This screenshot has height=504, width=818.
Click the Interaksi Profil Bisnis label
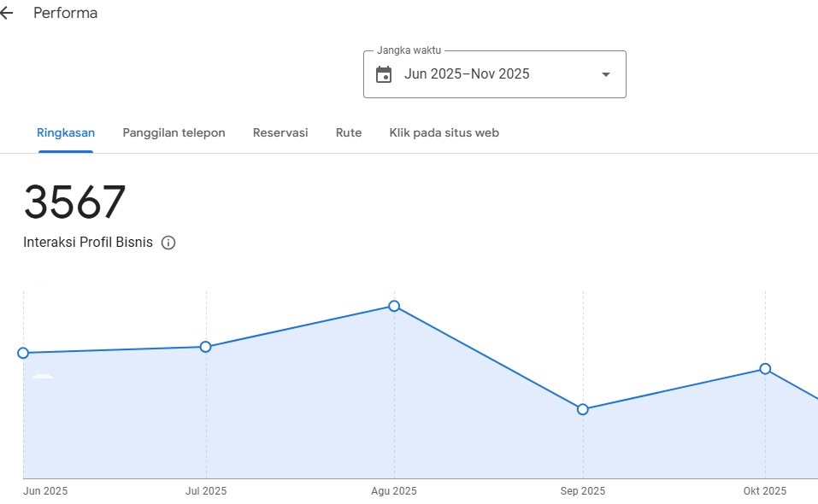[x=88, y=243]
